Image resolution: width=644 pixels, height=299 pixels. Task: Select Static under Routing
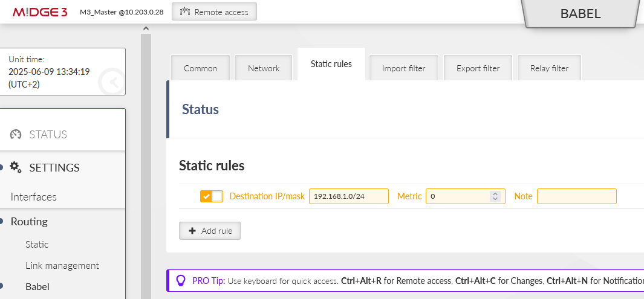[x=37, y=245]
